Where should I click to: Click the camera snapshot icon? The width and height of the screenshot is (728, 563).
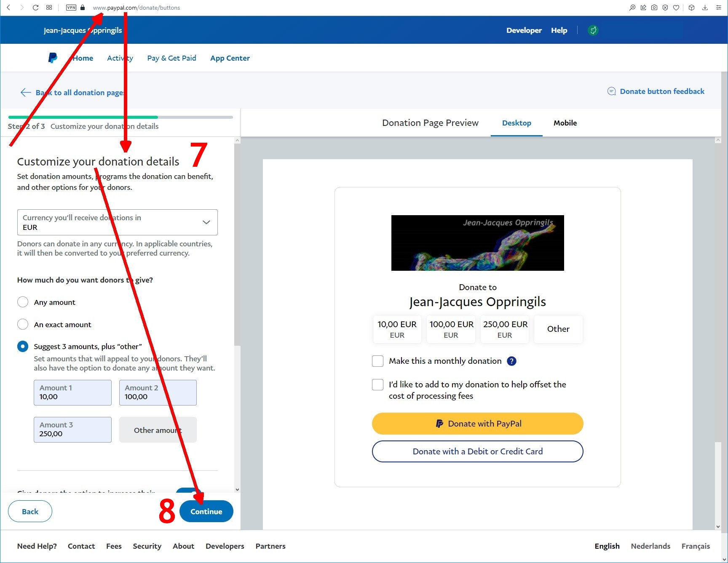[x=654, y=8]
